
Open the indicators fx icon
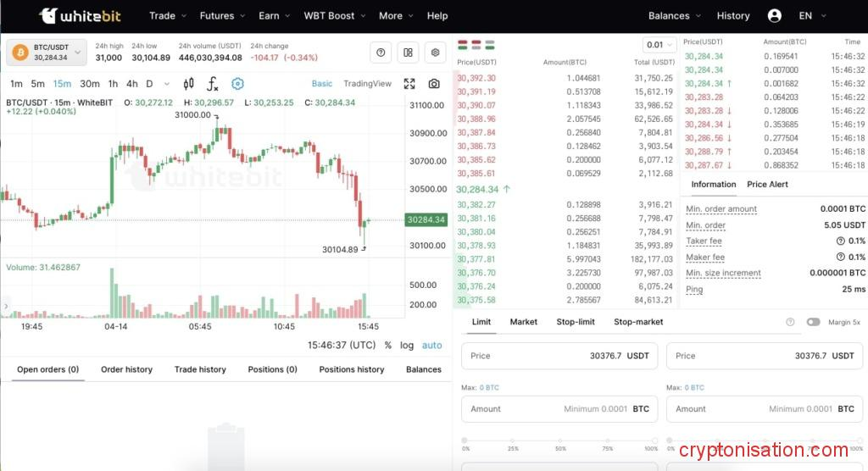click(213, 84)
